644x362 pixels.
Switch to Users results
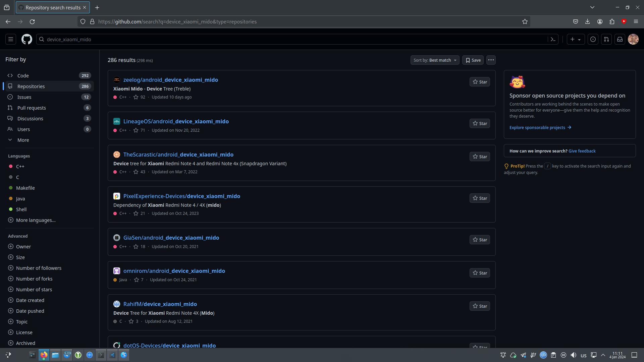50,129
